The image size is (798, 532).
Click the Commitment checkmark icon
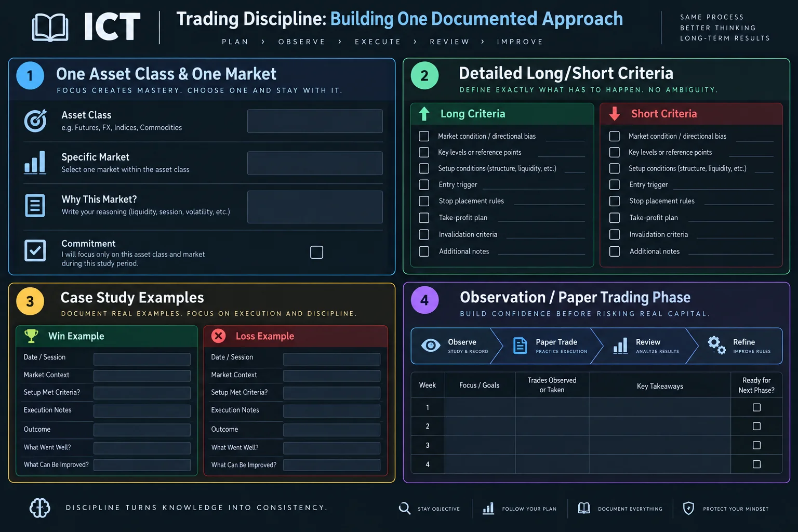[x=35, y=250]
